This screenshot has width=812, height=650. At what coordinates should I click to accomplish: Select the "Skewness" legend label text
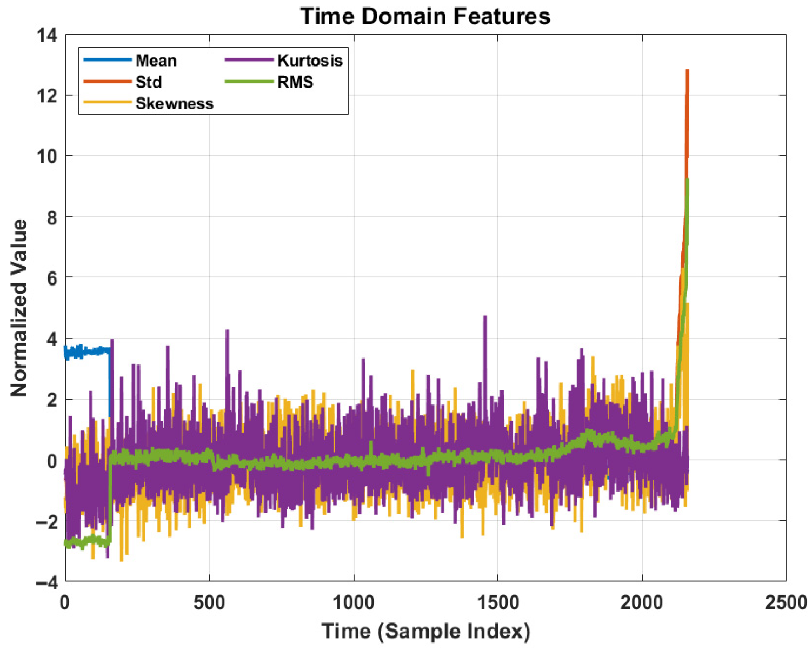(174, 104)
